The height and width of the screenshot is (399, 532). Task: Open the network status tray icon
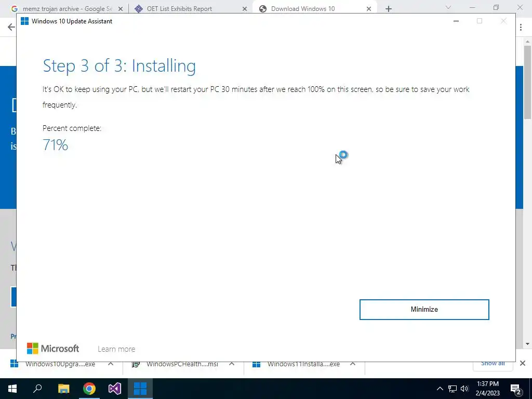click(453, 389)
